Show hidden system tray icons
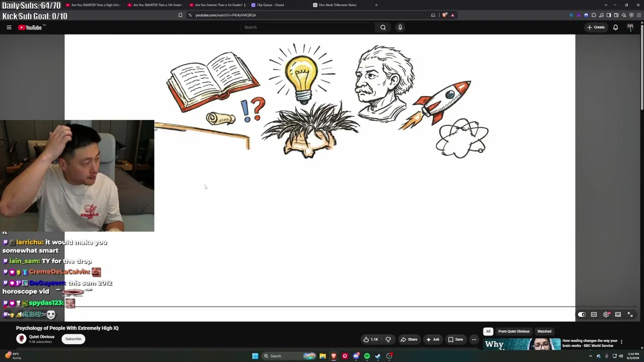 pyautogui.click(x=591, y=356)
